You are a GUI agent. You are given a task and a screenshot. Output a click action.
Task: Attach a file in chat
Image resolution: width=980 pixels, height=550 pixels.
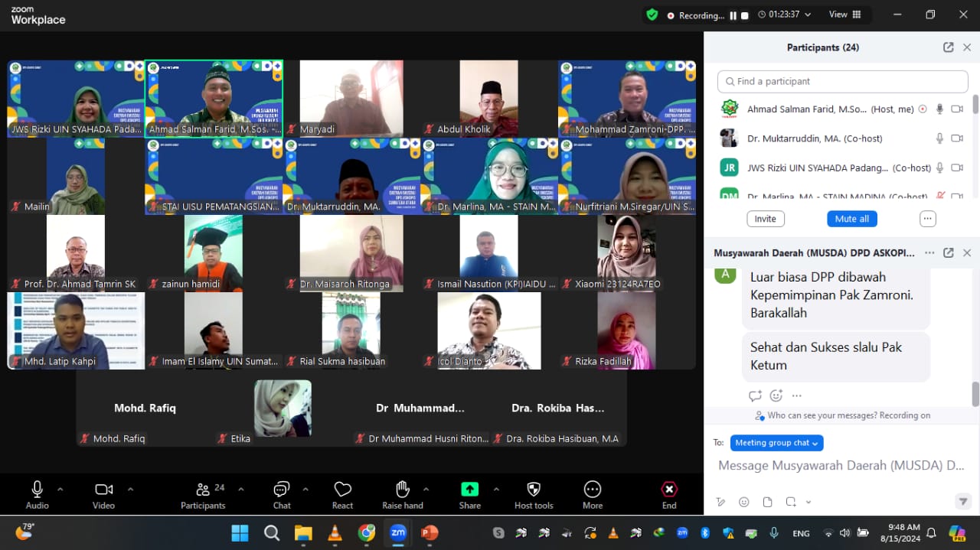(767, 502)
